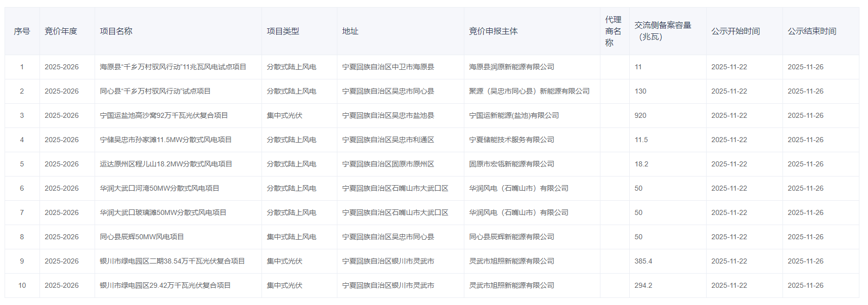Click the 交流侧备案容量（兆瓦） column header
This screenshot has height=305, width=868.
pos(663,31)
